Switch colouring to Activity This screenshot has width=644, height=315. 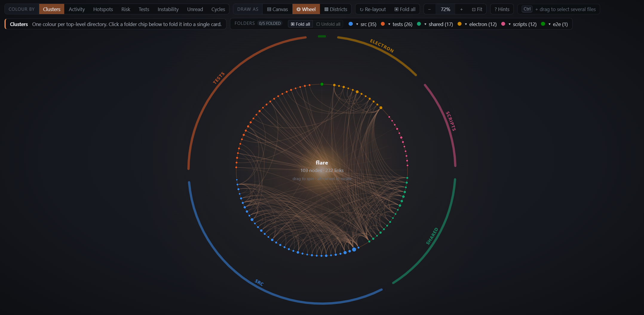pyautogui.click(x=77, y=9)
